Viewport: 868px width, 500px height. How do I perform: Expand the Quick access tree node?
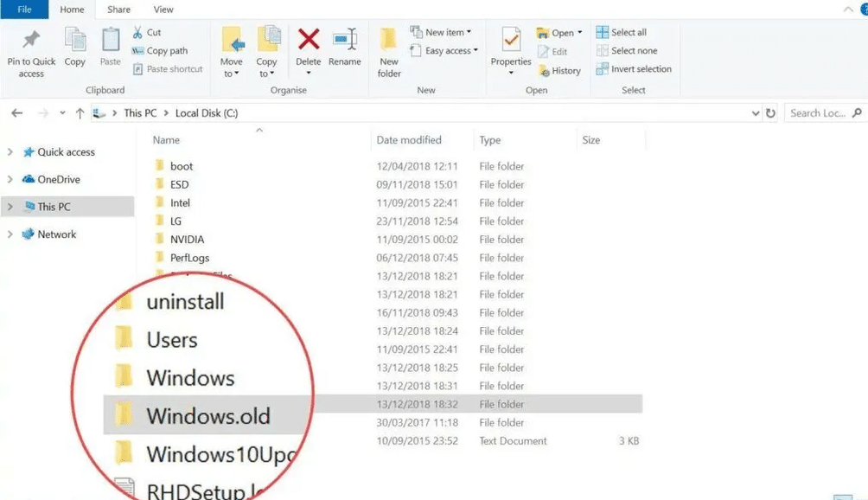click(10, 152)
